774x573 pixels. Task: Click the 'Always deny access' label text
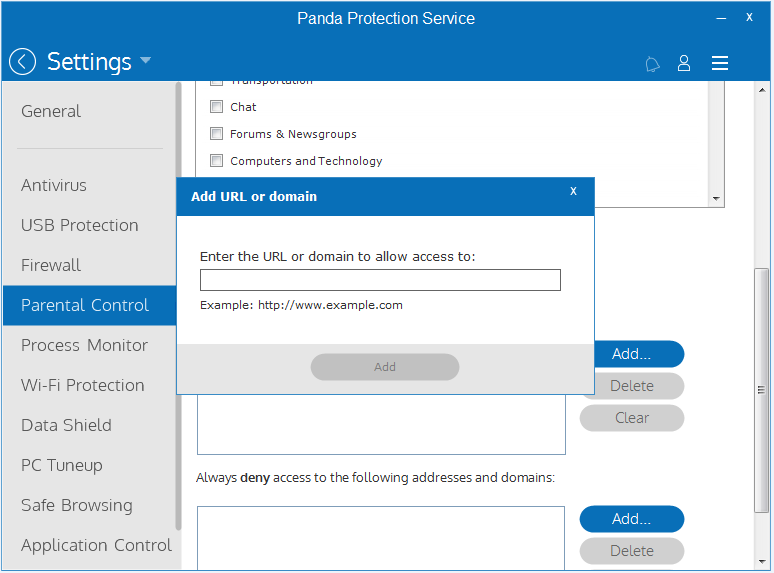pos(375,478)
